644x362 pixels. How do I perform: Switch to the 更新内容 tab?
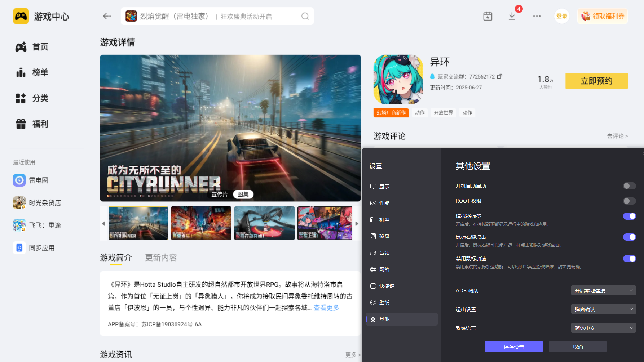click(160, 258)
